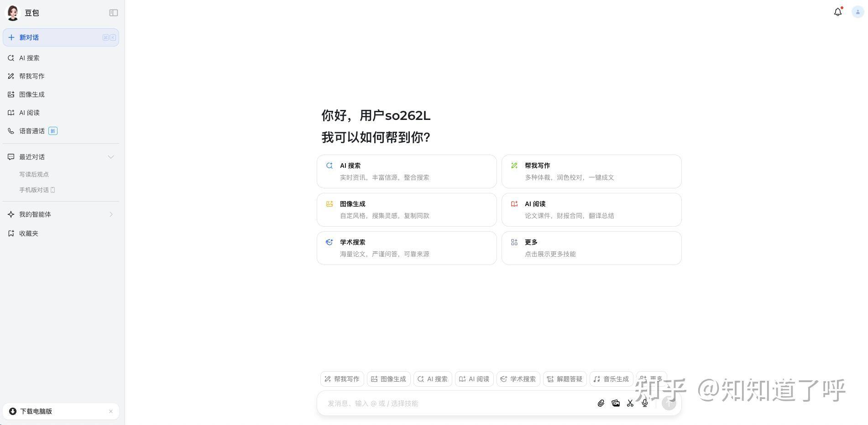Image resolution: width=868 pixels, height=425 pixels.
Task: Click the 新 badge beside 语音通话
Action: (53, 131)
